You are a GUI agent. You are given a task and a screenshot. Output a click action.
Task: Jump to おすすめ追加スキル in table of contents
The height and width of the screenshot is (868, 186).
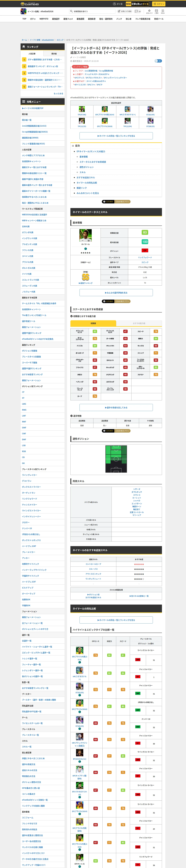tap(86, 178)
